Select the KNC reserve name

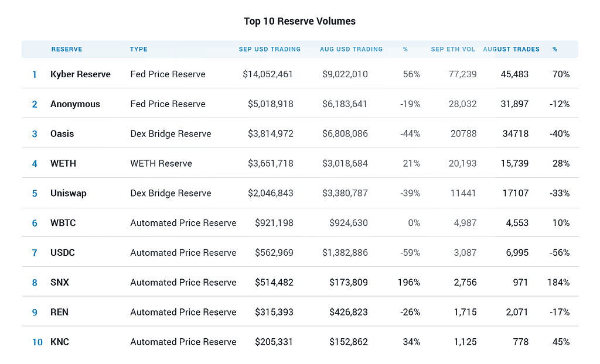pos(60,342)
